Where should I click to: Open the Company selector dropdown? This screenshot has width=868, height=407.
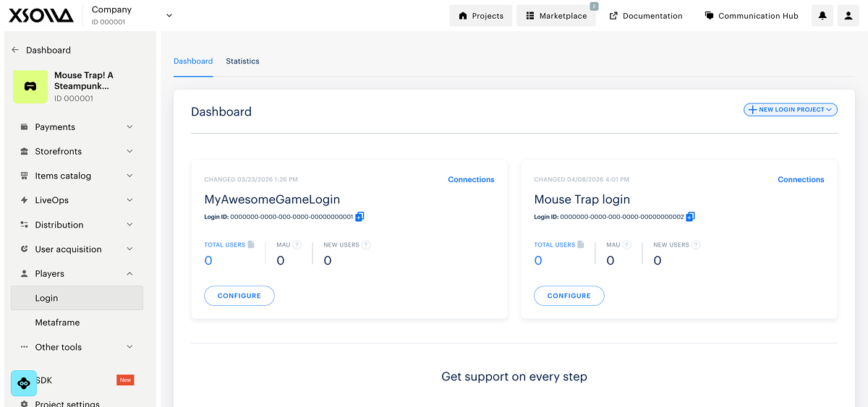click(169, 15)
